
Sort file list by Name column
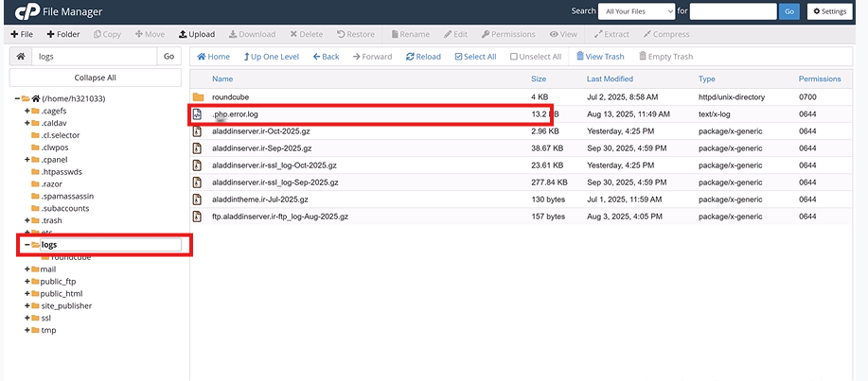pos(222,79)
